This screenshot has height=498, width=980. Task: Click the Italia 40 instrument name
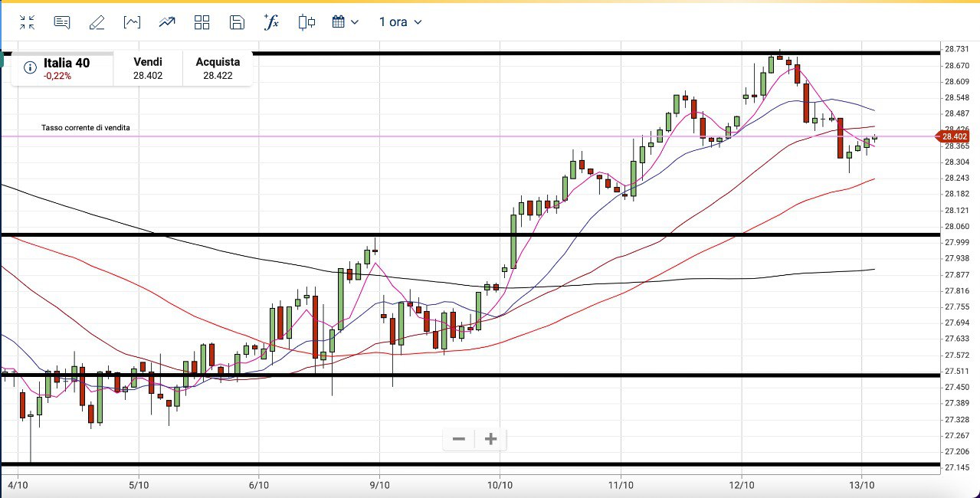pos(66,63)
